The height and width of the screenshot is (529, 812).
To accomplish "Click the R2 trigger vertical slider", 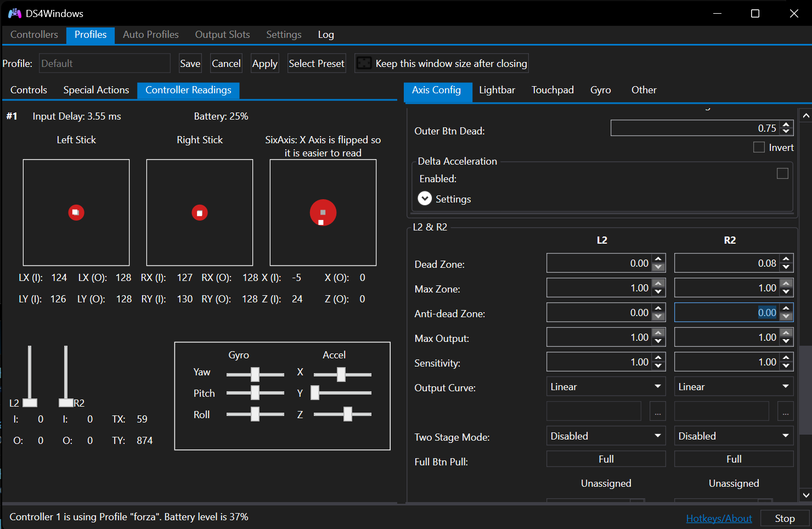I will (x=66, y=376).
